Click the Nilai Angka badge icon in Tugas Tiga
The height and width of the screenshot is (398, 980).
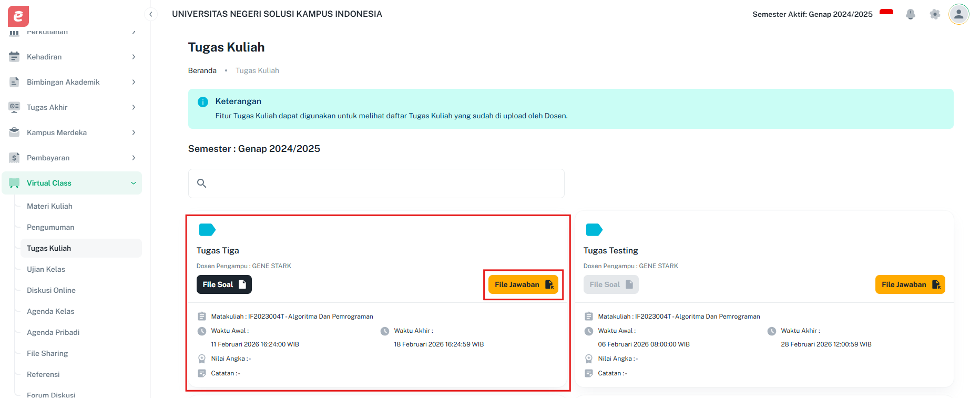click(202, 359)
